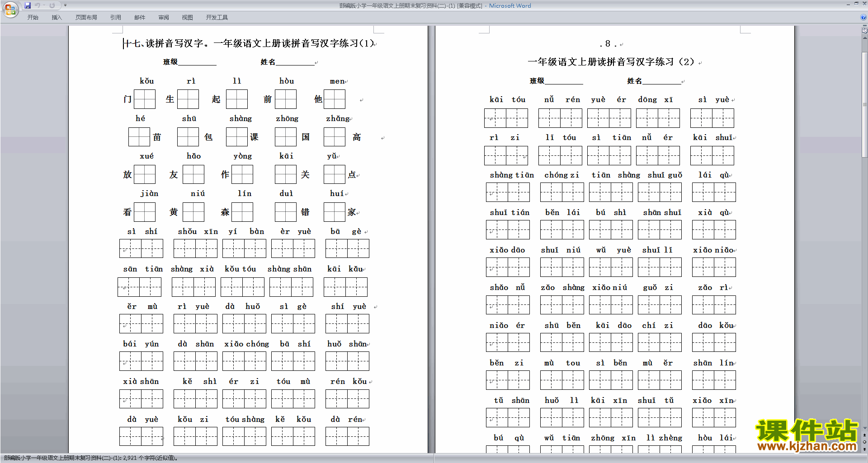
Task: Minimize the Word window
Action: pyautogui.click(x=848, y=4)
